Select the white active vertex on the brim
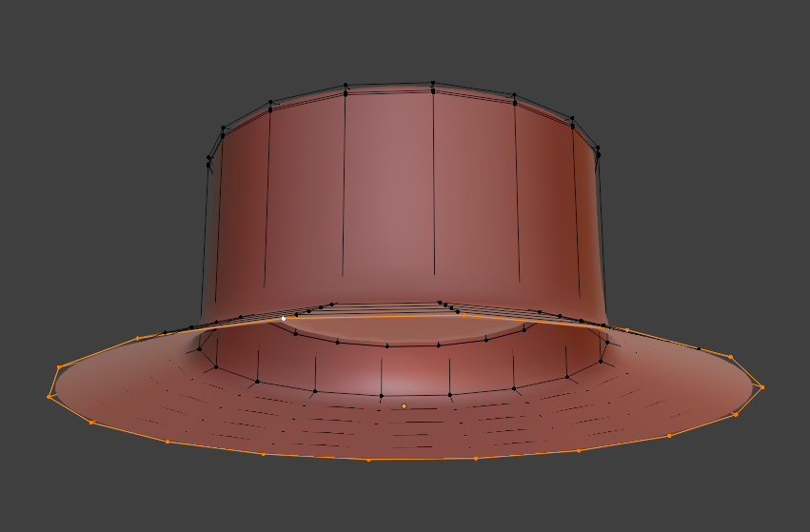810x532 pixels. pos(284,318)
